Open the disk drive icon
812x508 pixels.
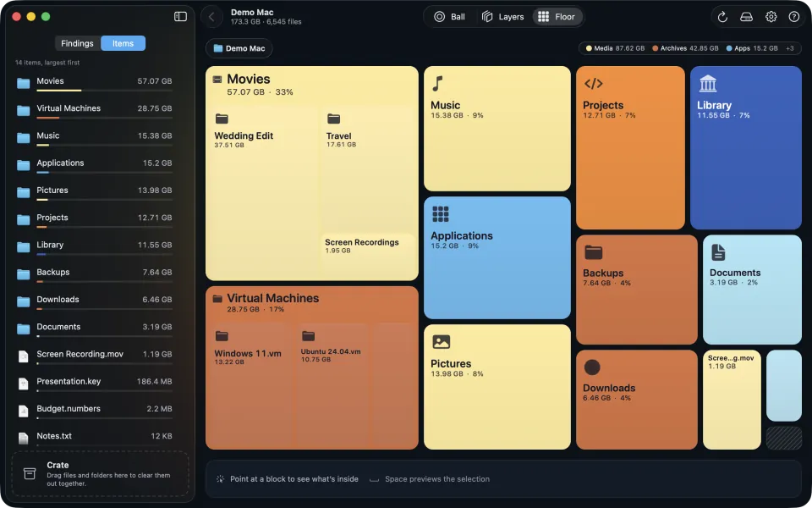tap(746, 17)
